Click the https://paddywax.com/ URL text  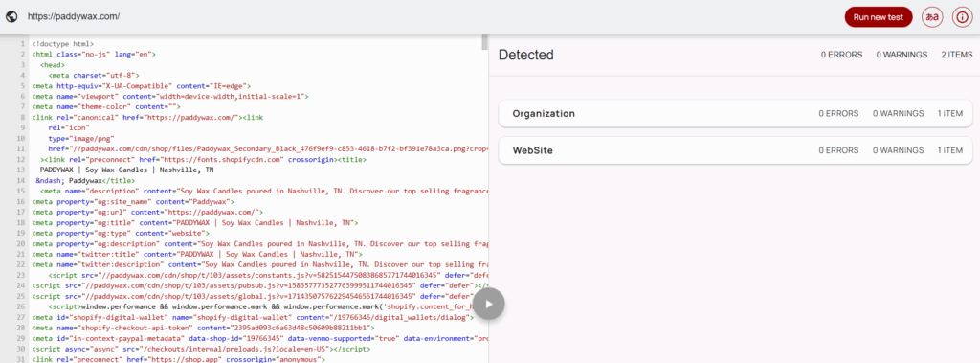(x=74, y=17)
